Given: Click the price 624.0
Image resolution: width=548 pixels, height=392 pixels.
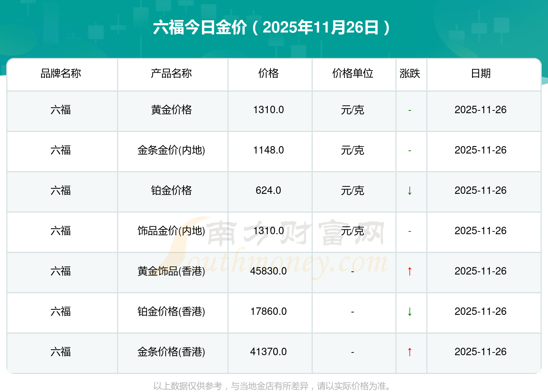Looking at the screenshot, I should click(x=269, y=190).
